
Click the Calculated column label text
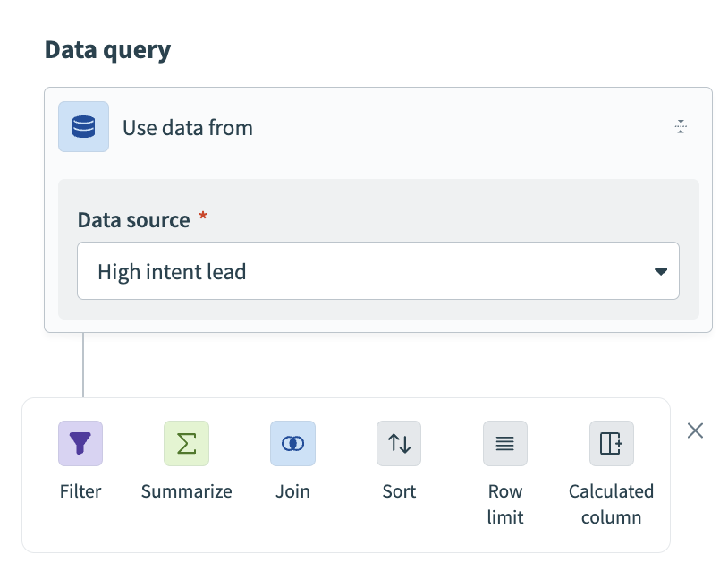pyautogui.click(x=611, y=503)
